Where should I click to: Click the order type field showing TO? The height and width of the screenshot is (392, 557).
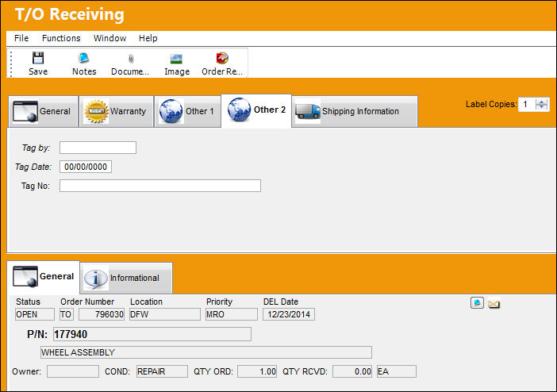pyautogui.click(x=67, y=314)
